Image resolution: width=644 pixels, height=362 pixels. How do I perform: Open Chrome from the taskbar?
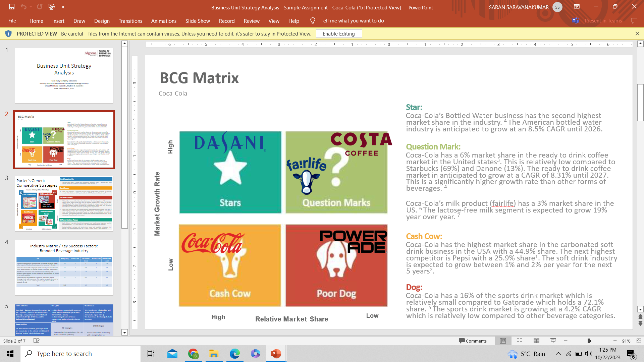(193, 354)
